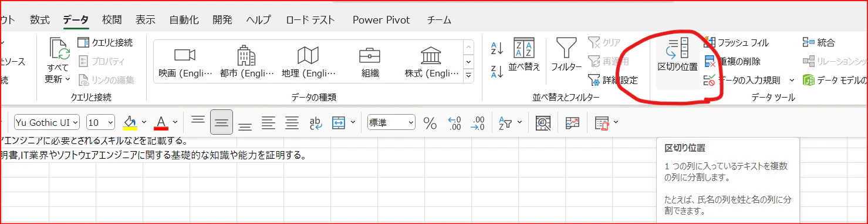
Task: Click the active データ tab
Action: tap(76, 19)
